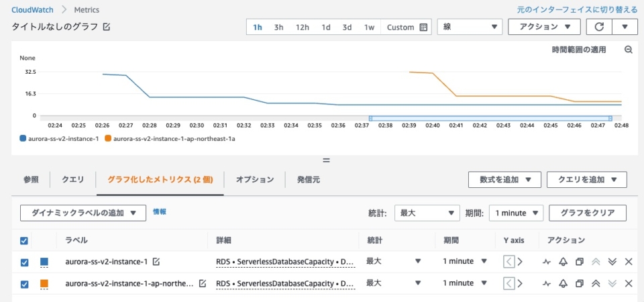
Task: Open refresh options dropdown arrow
Action: click(625, 27)
